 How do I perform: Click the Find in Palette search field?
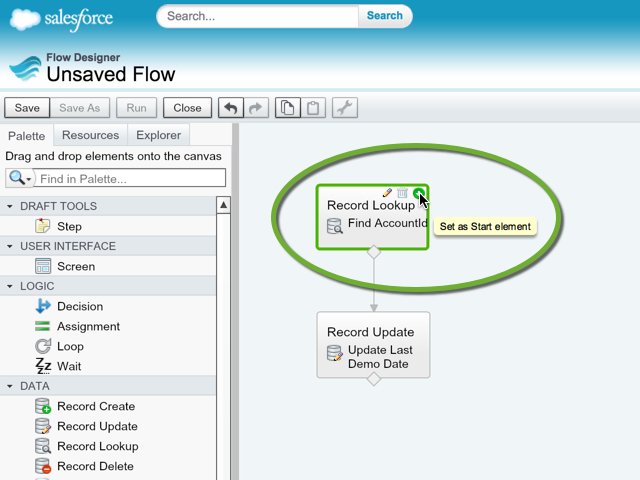click(130, 178)
